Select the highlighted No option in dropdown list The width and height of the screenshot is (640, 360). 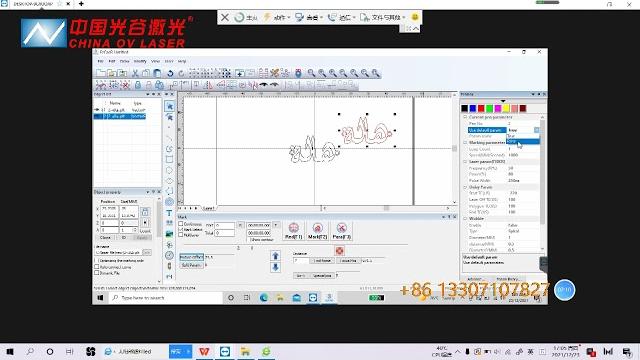coord(523,141)
